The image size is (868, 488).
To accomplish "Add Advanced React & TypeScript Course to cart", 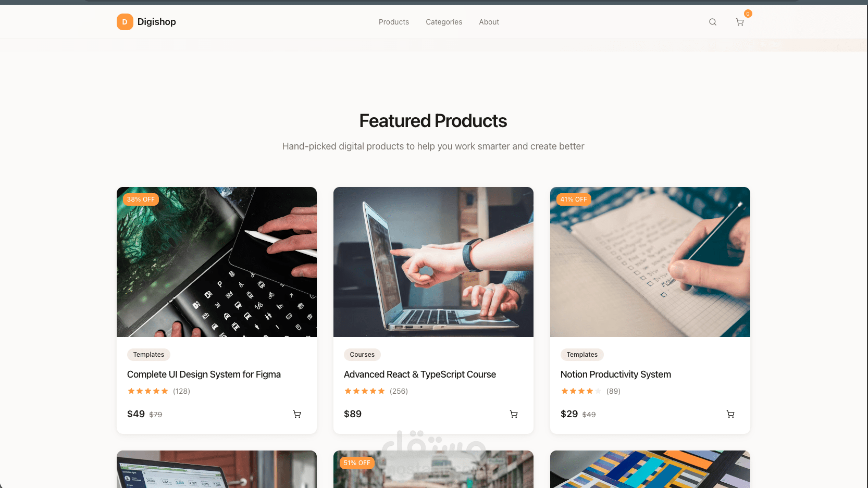I will coord(514,414).
